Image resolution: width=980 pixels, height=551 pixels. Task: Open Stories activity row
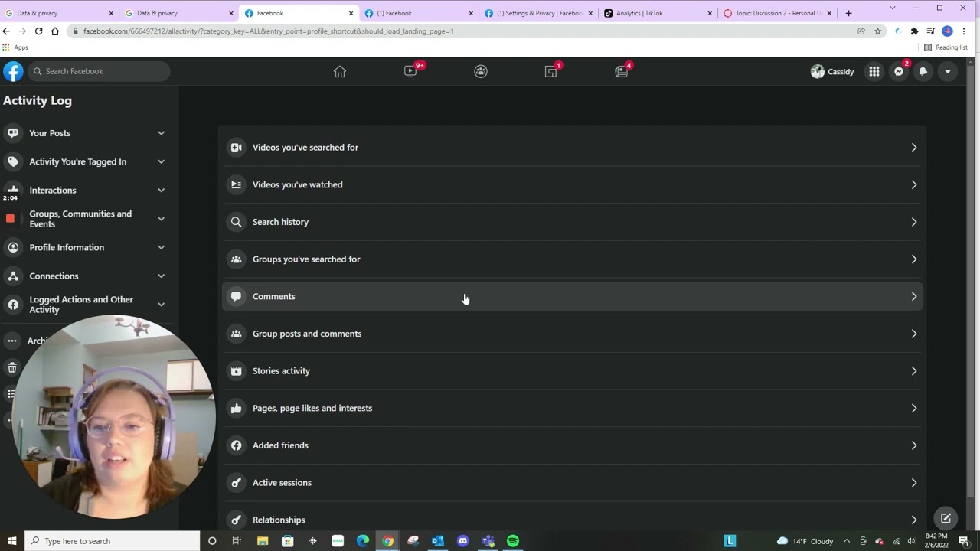pyautogui.click(x=572, y=371)
